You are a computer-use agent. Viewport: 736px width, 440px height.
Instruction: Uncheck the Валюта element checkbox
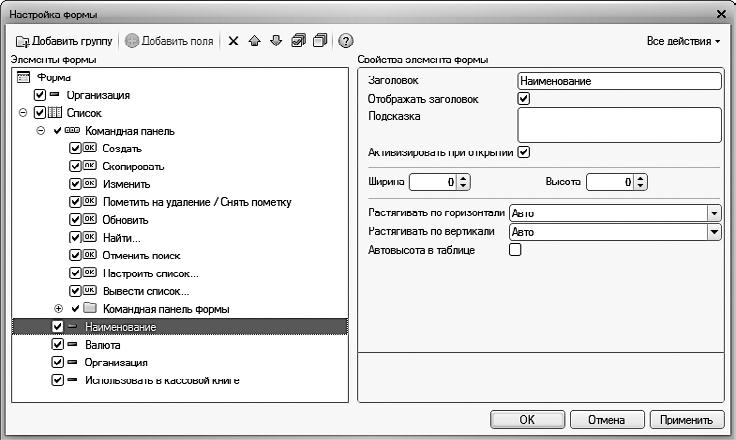(57, 344)
